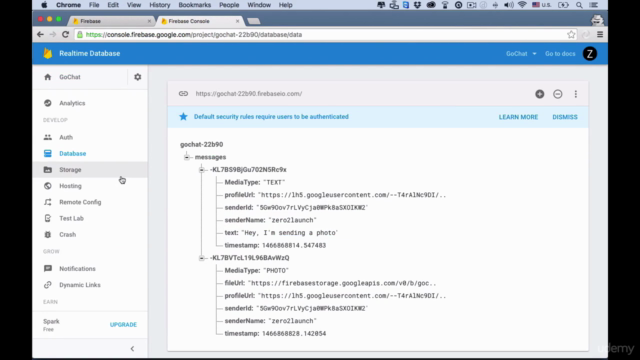640x360 pixels.
Task: Open GoChat project home icon
Action: pyautogui.click(x=48, y=77)
